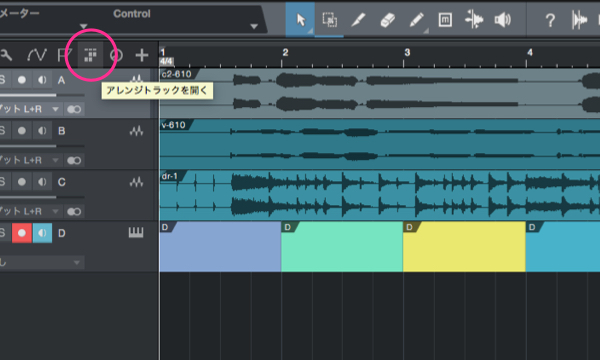Expand the Arrow tool options corner triangle
This screenshot has width=600, height=360.
[x=311, y=31]
